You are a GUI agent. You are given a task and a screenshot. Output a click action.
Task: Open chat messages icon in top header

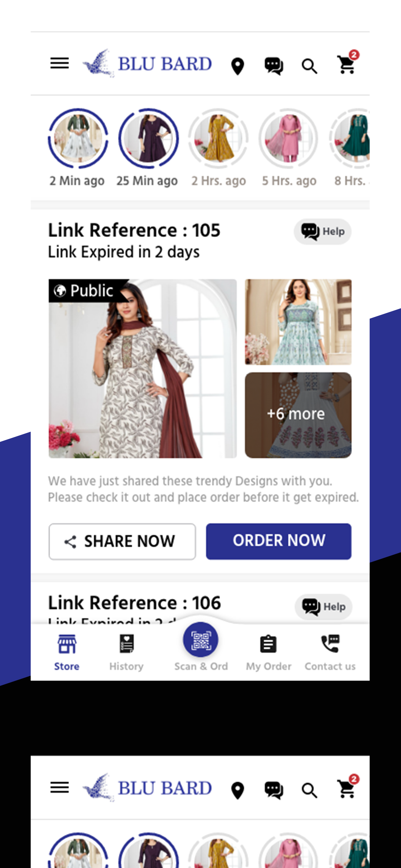274,66
